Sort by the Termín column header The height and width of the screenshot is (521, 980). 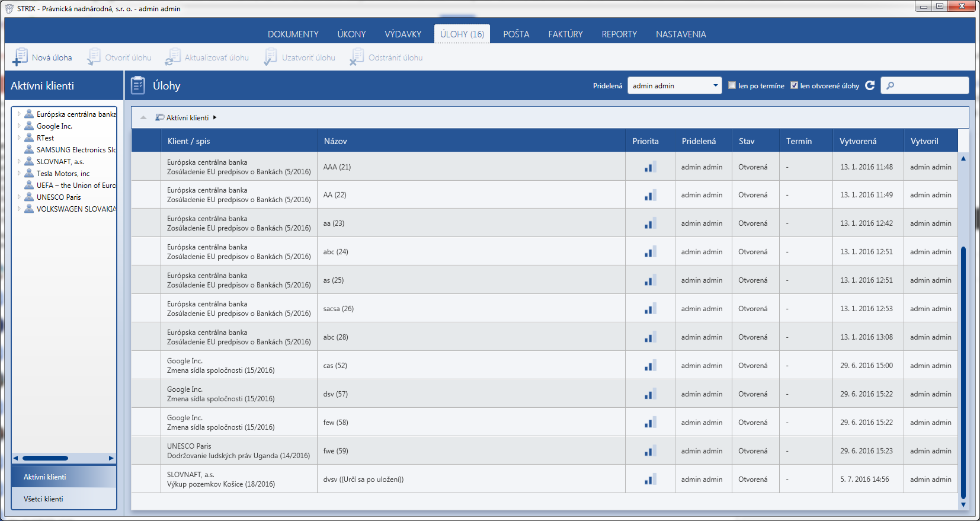tap(806, 141)
